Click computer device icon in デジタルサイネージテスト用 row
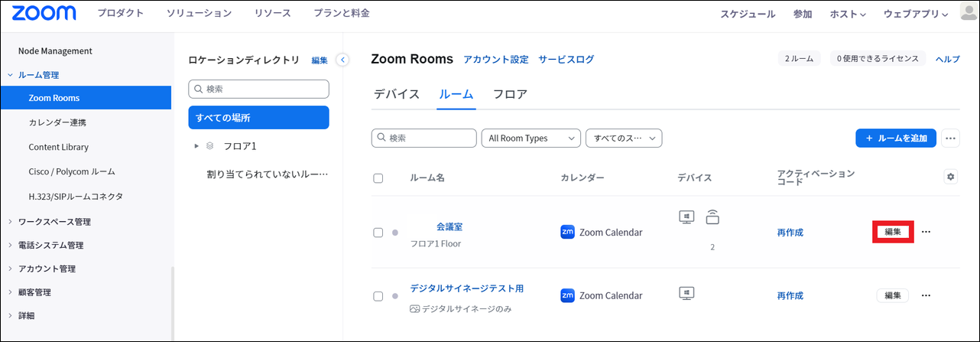The width and height of the screenshot is (980, 342). coord(686,293)
